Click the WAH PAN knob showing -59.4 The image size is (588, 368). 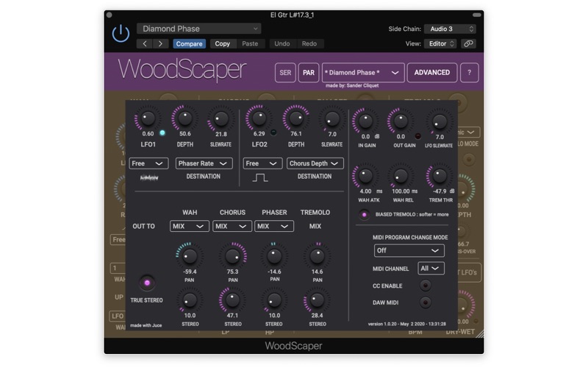point(190,256)
